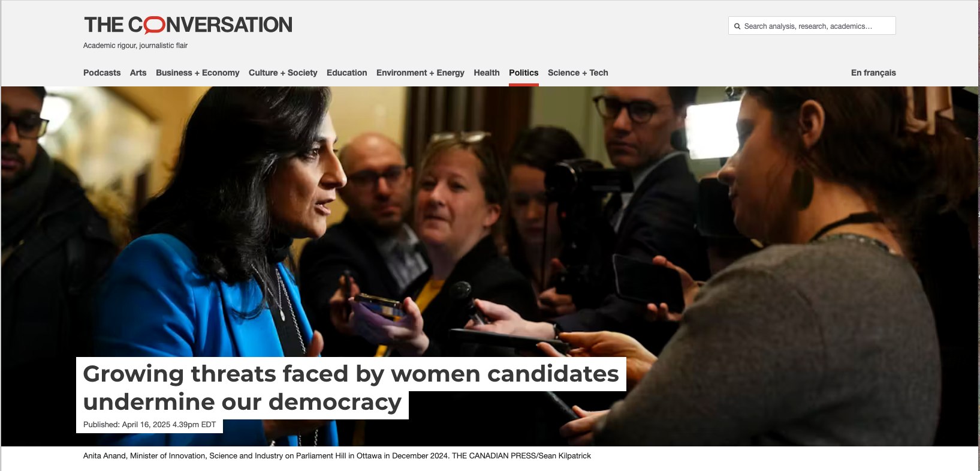Click the second line 'undermine our democracy'

242,402
